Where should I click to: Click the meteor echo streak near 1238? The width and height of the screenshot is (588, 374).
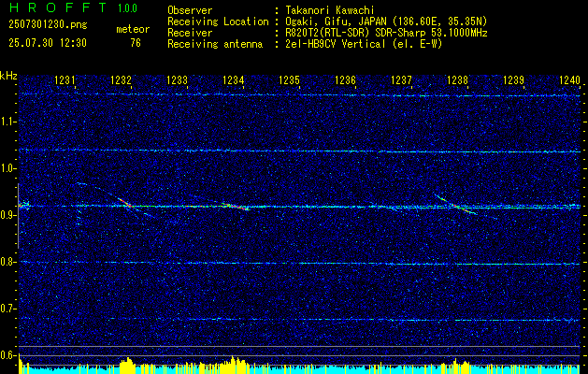tap(455, 205)
